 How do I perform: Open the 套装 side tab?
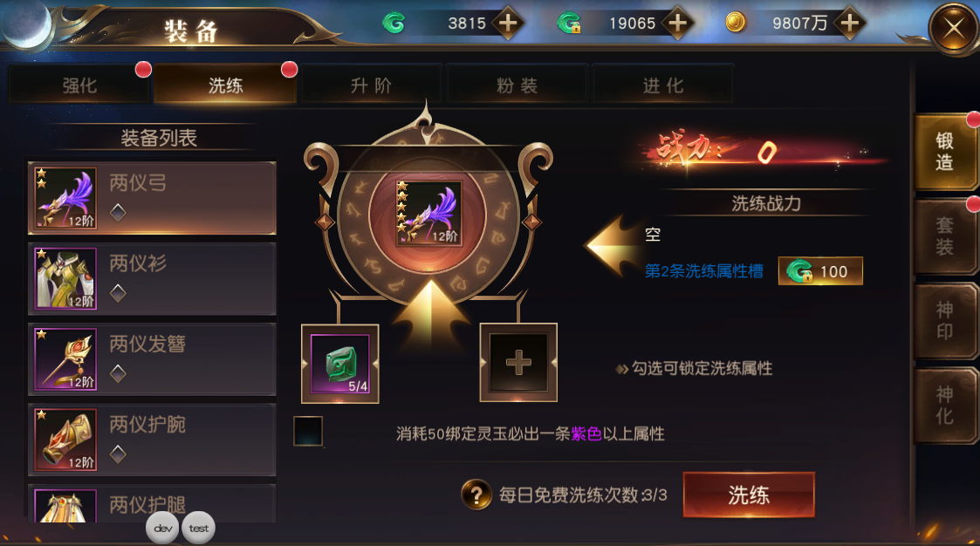click(x=945, y=236)
